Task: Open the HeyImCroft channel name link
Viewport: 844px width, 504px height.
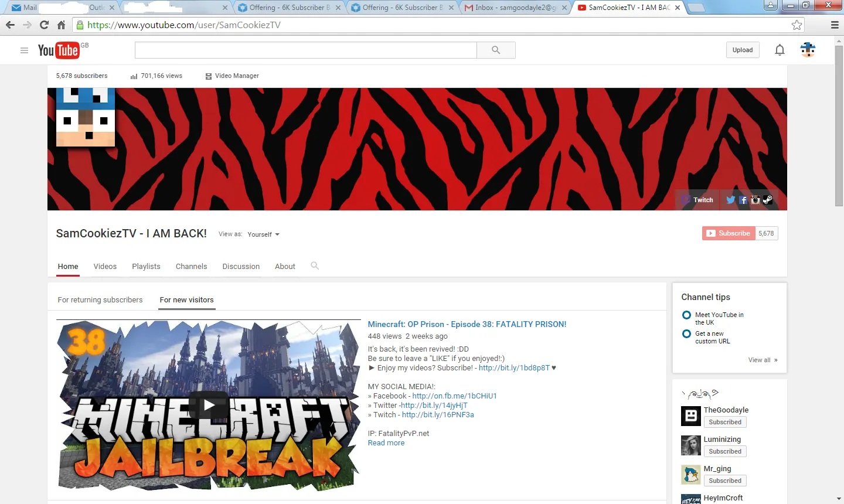Action: 723,498
